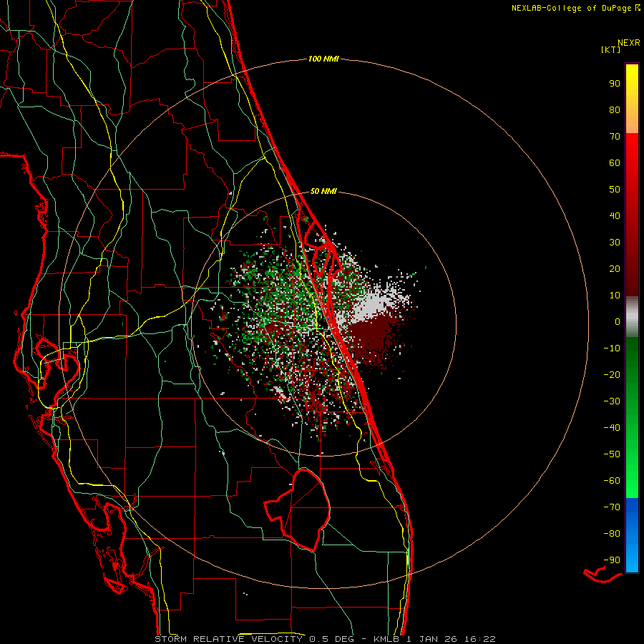This screenshot has width=644, height=644.
Task: Click the -80 knots scale value
Action: point(612,534)
